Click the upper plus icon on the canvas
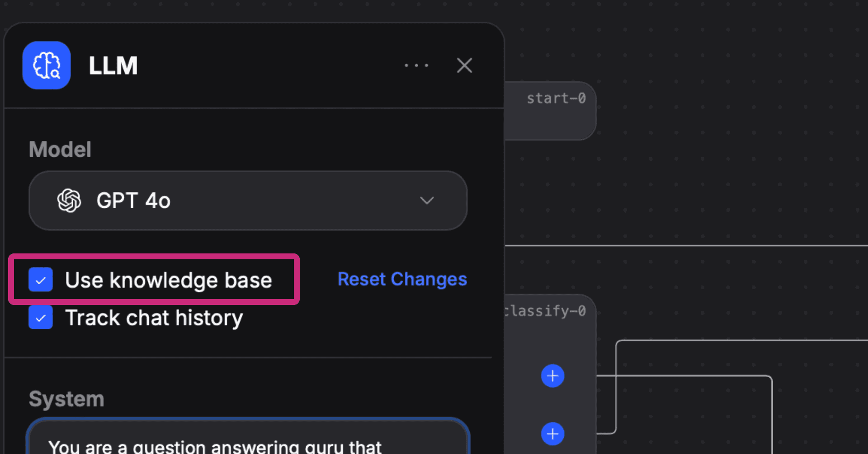The image size is (868, 454). [x=552, y=375]
